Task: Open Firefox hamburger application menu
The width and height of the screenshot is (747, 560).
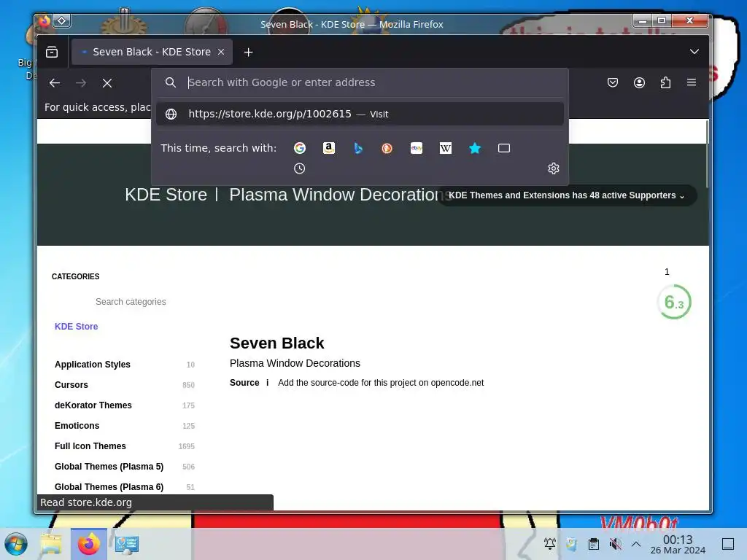Action: point(692,82)
